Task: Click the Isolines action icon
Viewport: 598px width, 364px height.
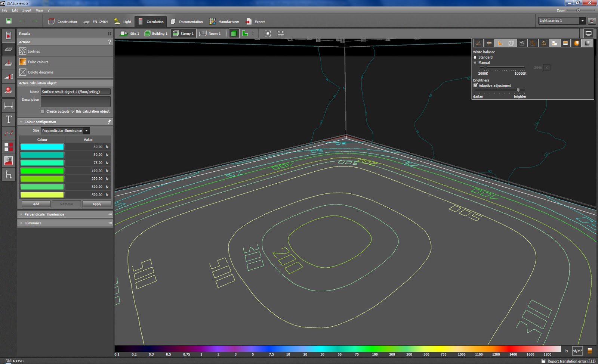Action: pos(23,51)
